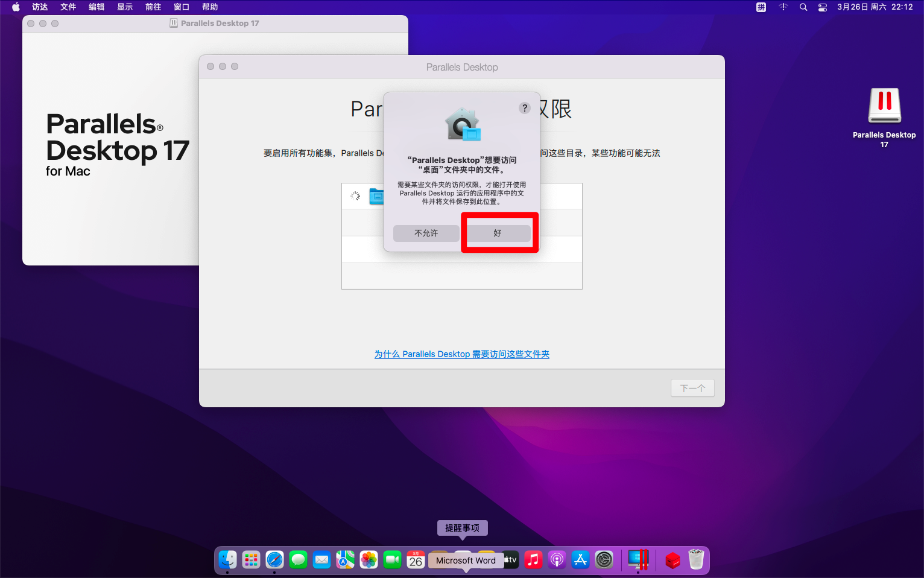
Task: Open the Parallels folder access explanation link
Action: pos(461,354)
